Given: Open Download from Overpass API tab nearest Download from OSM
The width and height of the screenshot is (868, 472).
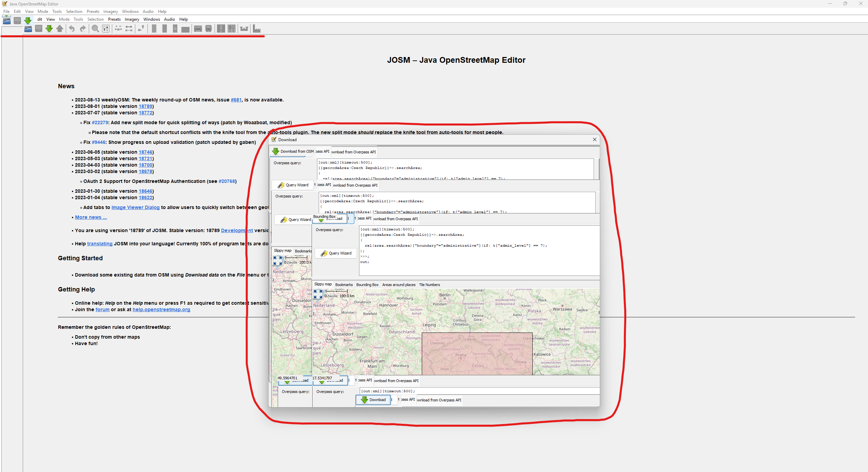Looking at the screenshot, I should 354,152.
